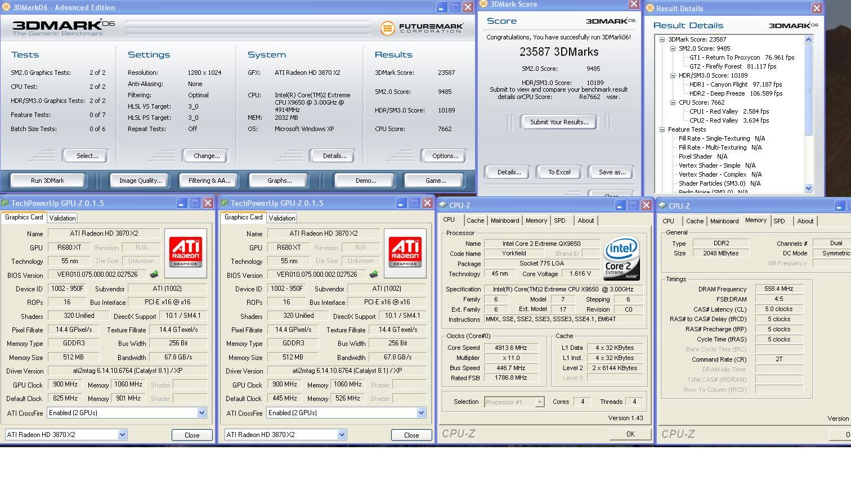This screenshot has width=851, height=504.
Task: Open CPU tab in CPU-Z Memory window
Action: (669, 221)
